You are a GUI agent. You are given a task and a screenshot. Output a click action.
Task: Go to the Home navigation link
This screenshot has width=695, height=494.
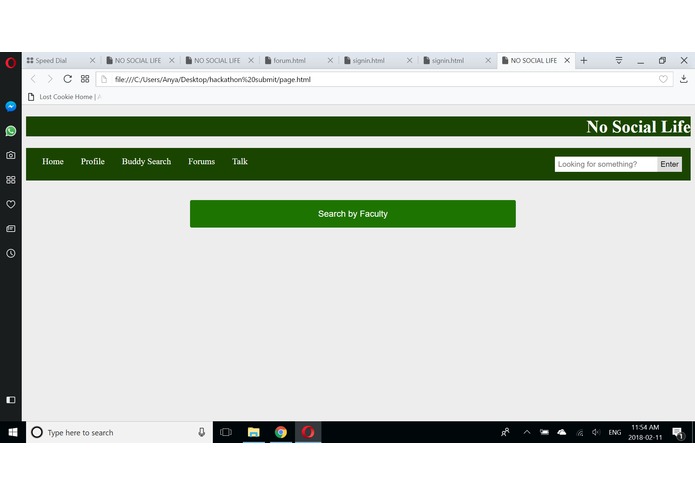(53, 161)
